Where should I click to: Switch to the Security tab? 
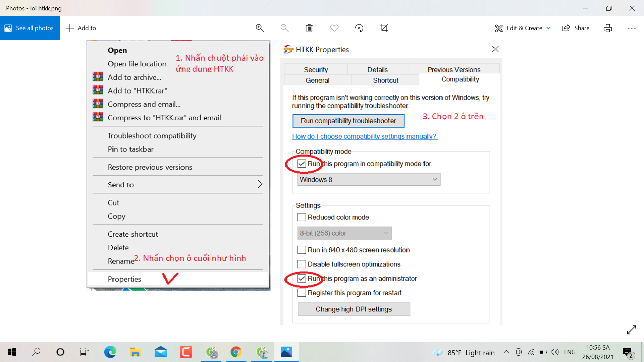tap(316, 69)
